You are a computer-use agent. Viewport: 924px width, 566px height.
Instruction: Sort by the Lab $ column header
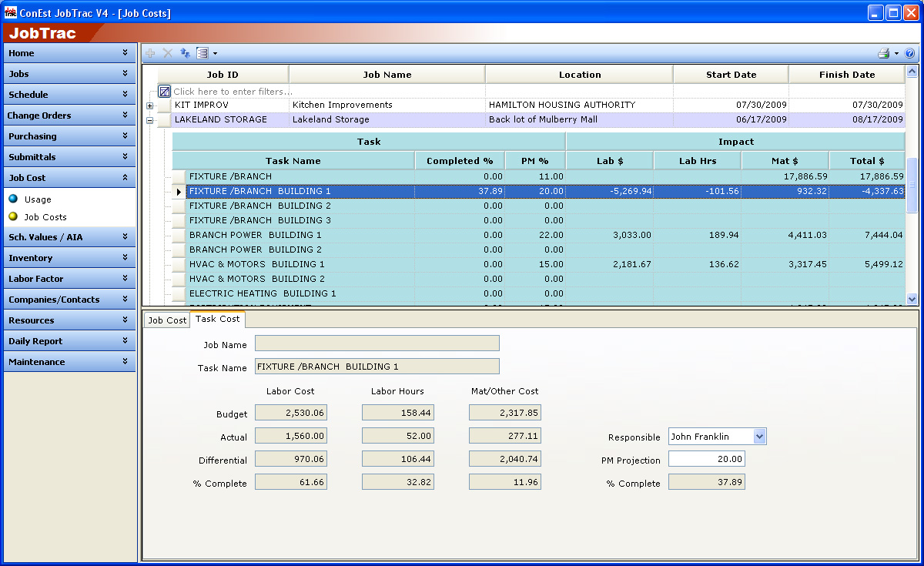click(610, 161)
